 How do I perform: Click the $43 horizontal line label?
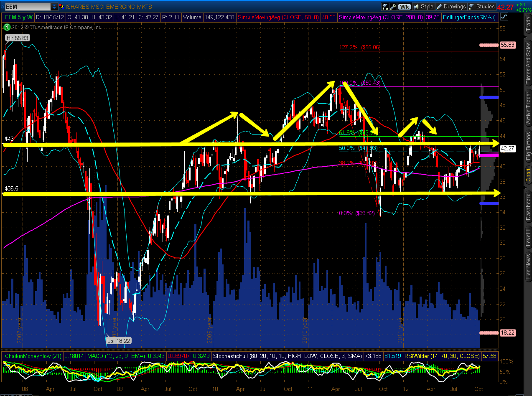[x=10, y=138]
